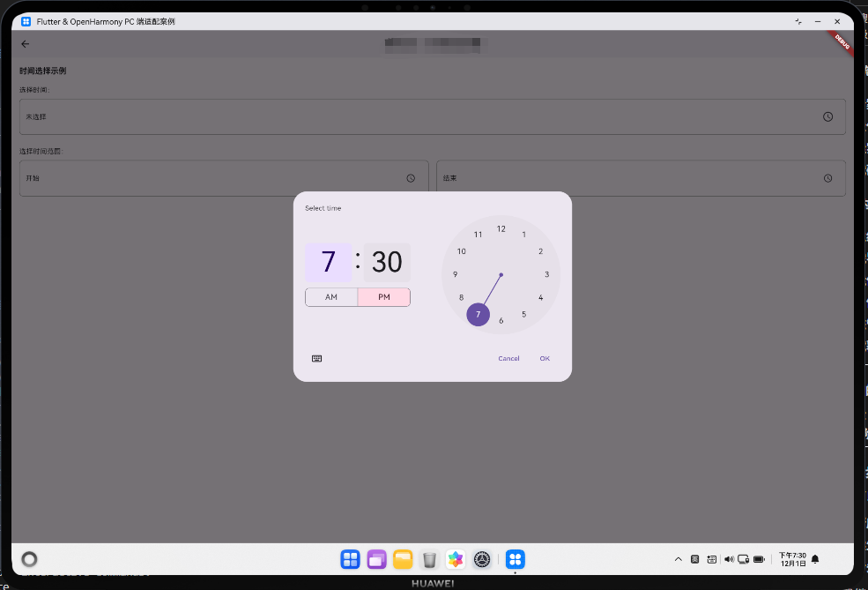Viewport: 868px width, 590px height.
Task: Open the trash bin in dock
Action: (429, 559)
